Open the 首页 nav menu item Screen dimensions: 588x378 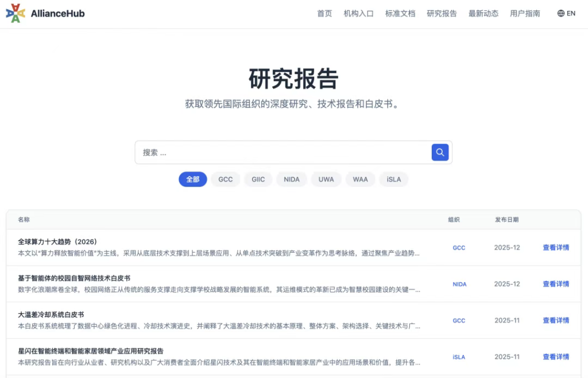point(324,13)
